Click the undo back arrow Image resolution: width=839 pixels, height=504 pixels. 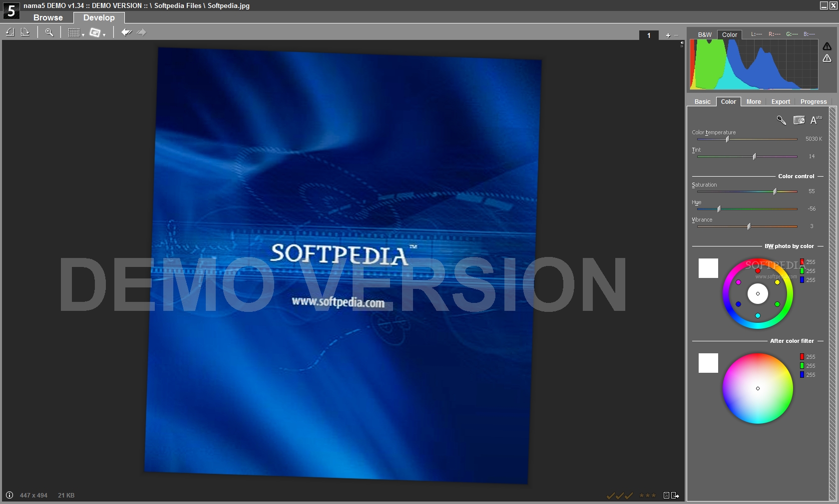tap(126, 32)
